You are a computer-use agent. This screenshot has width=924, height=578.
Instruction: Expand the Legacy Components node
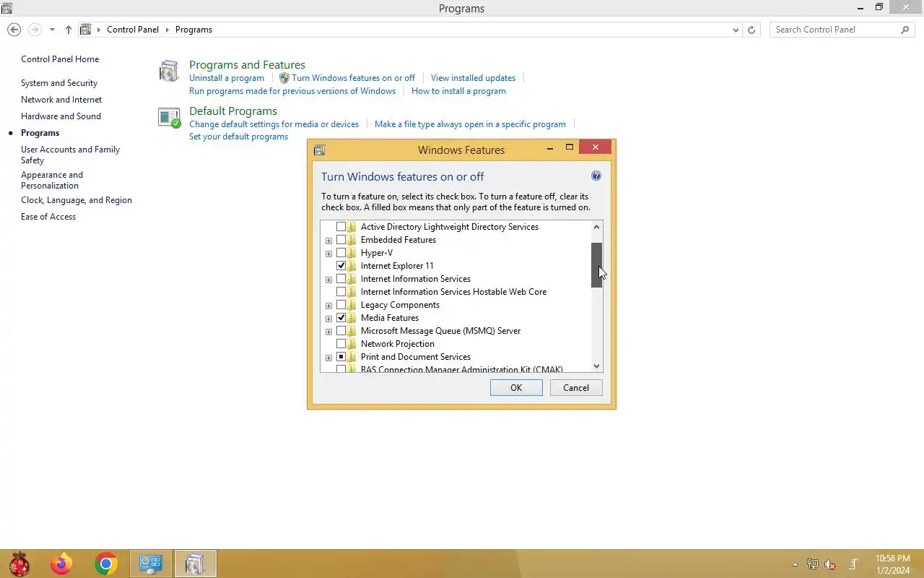pos(328,306)
